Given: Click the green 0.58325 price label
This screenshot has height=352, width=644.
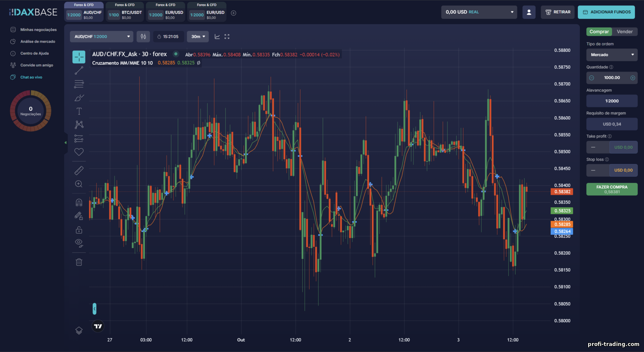Looking at the screenshot, I should (x=562, y=211).
